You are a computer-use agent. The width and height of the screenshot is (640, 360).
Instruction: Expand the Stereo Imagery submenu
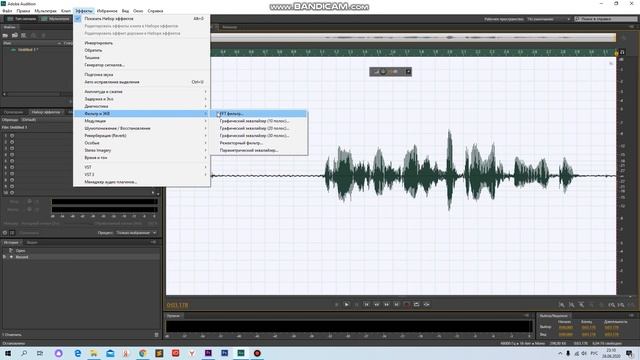(x=142, y=151)
